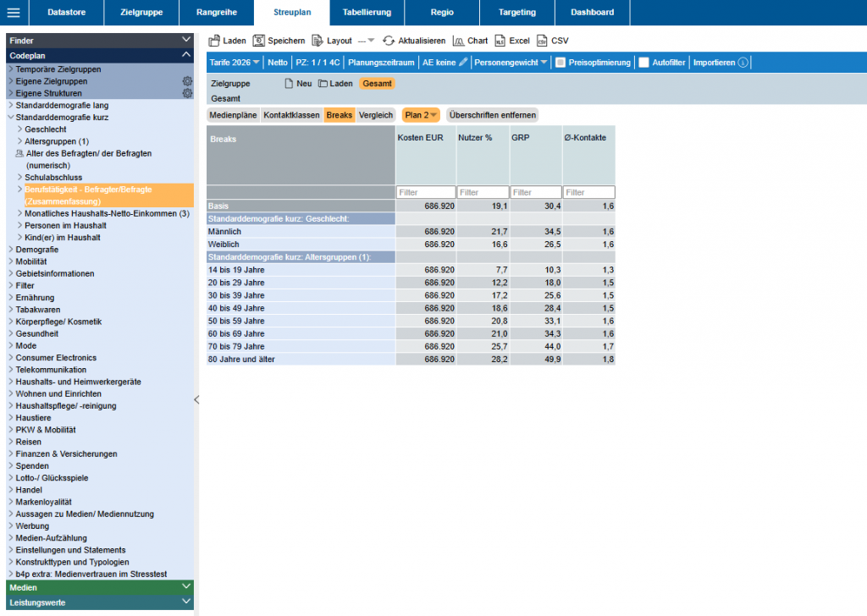Enable the Preisoptimierung checkbox

pyautogui.click(x=560, y=63)
